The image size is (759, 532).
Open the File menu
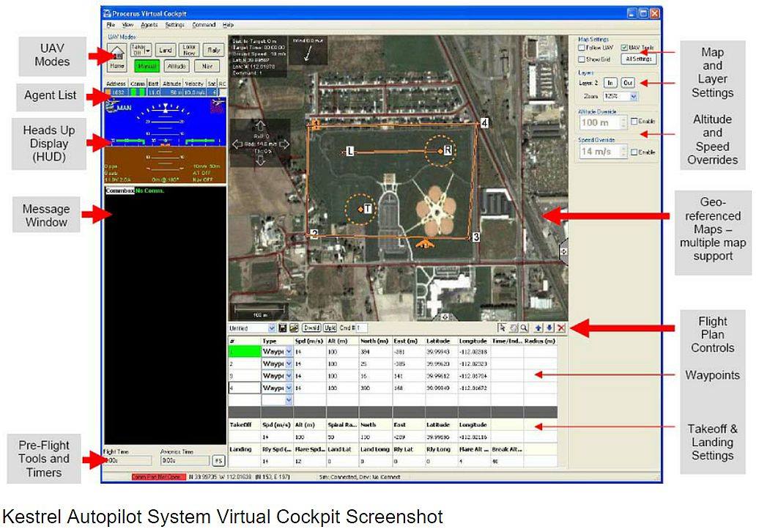[x=111, y=25]
